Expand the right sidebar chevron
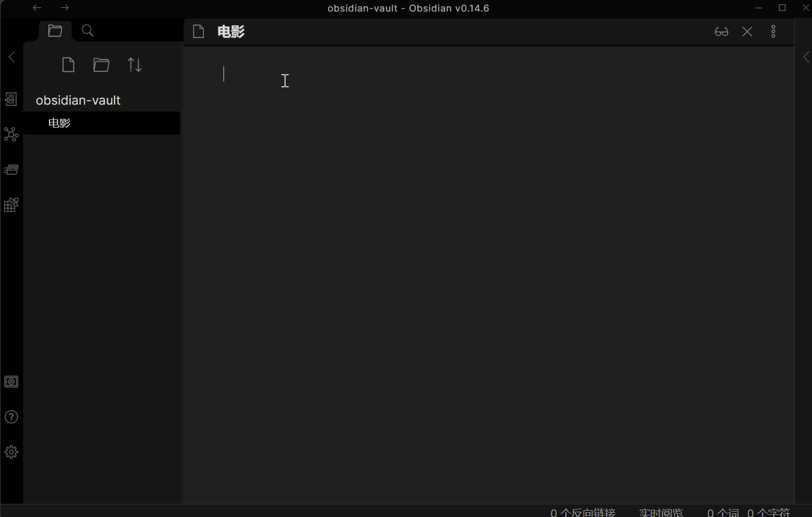The width and height of the screenshot is (812, 517). tap(806, 57)
